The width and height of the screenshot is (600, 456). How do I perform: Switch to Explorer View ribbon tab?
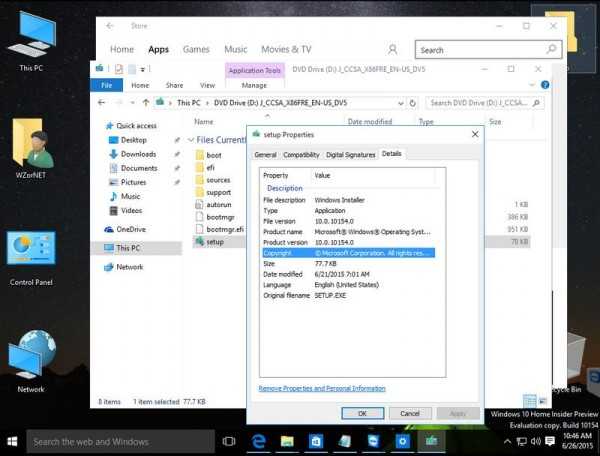point(207,85)
